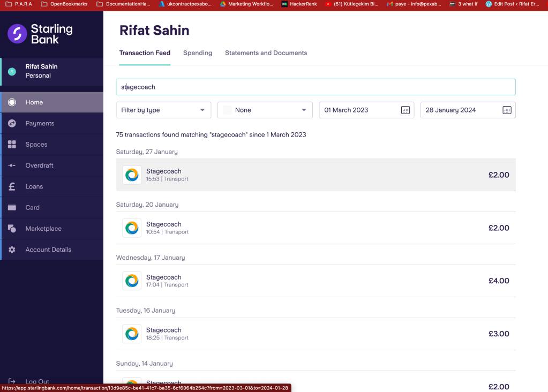Expand the Filter by type dropdown
Image resolution: width=548 pixels, height=392 pixels.
pos(163,110)
